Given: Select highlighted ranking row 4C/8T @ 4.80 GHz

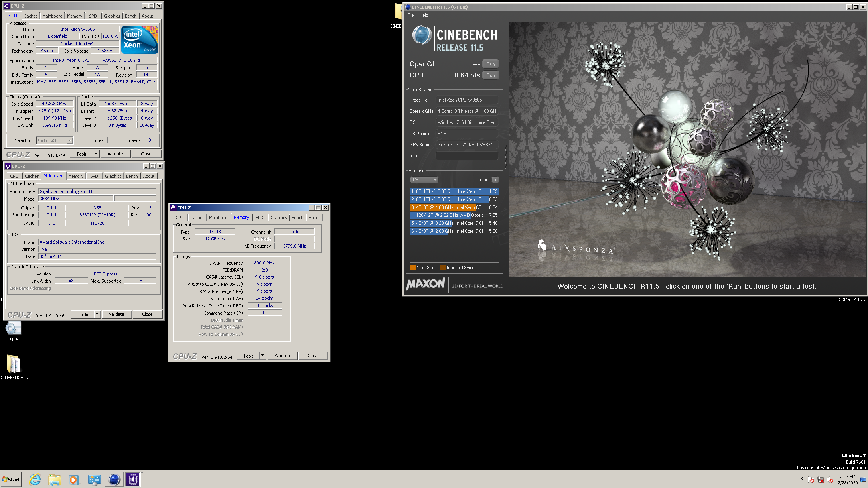Looking at the screenshot, I should click(454, 207).
